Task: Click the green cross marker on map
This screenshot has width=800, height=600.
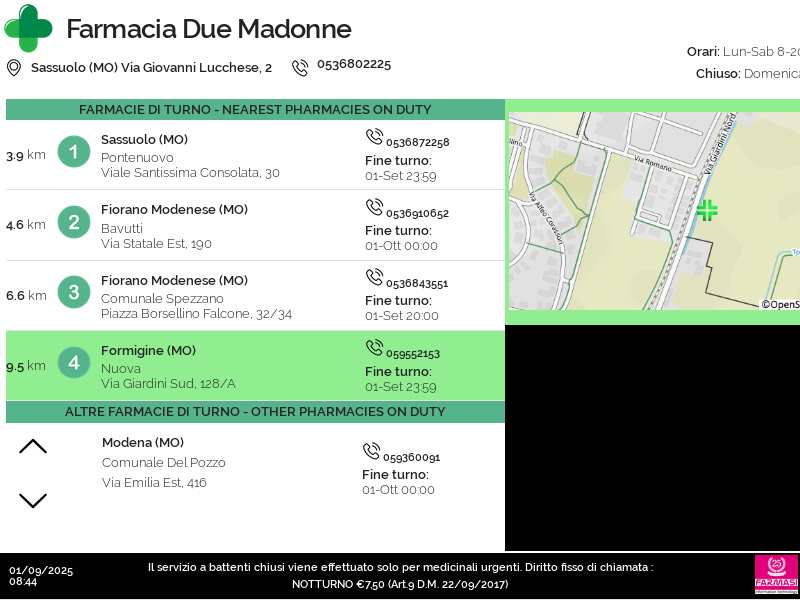Action: tap(707, 210)
